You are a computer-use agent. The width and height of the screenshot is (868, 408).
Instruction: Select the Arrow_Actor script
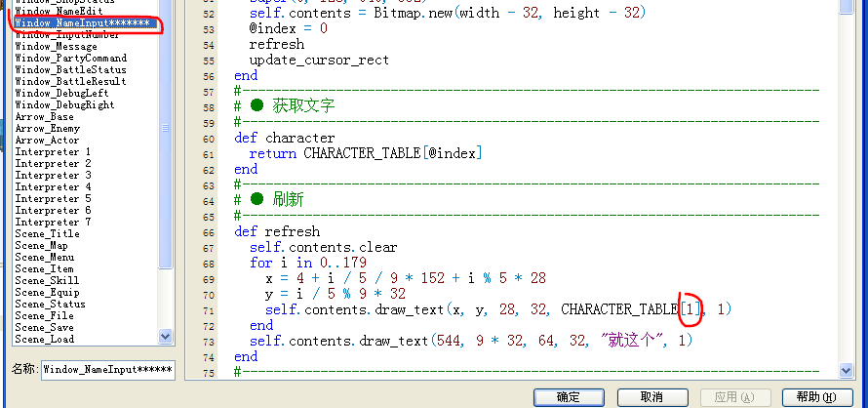coord(48,141)
